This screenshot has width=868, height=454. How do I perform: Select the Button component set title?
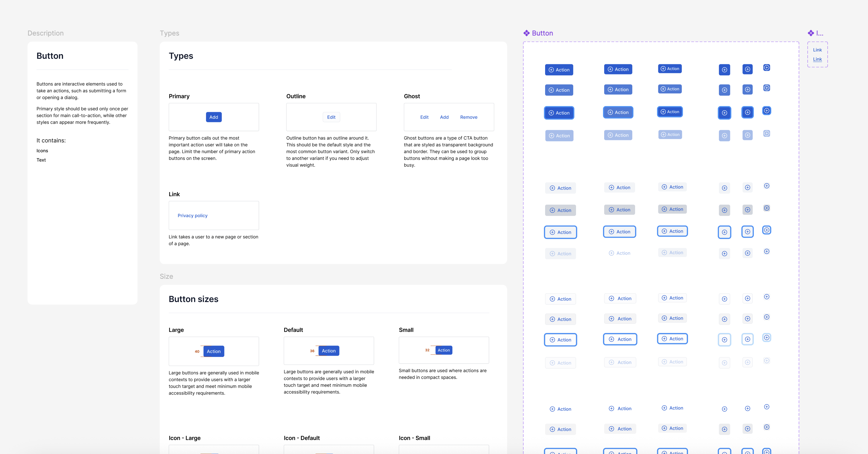pyautogui.click(x=542, y=33)
